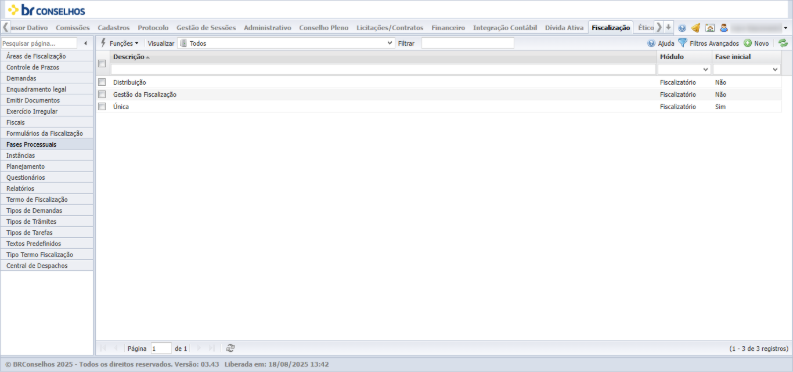Open Planejamento sidebar item
The height and width of the screenshot is (372, 793).
click(x=47, y=166)
